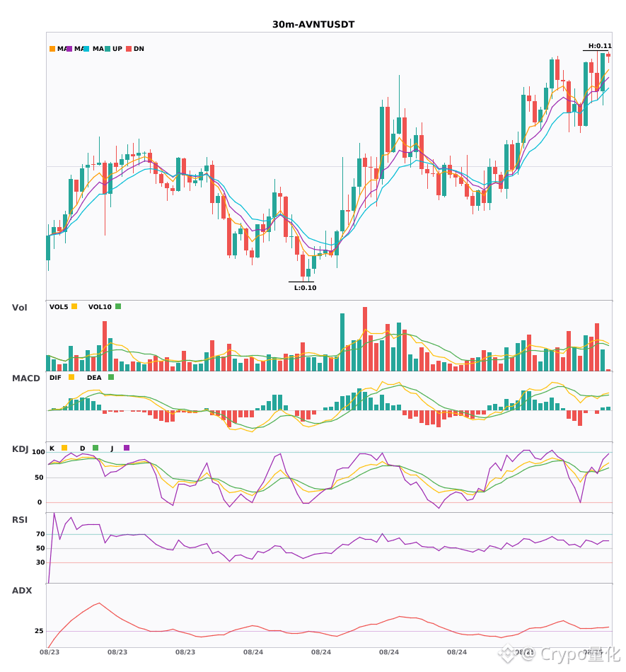
Task: Select the KDJ panel label
Action: (x=20, y=449)
